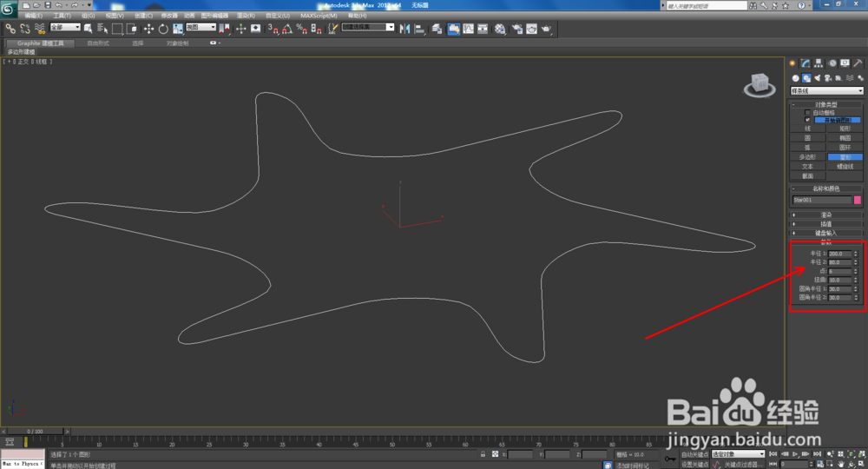Collapse the 名称和颜色 rollout
868x469 pixels.
click(x=826, y=188)
